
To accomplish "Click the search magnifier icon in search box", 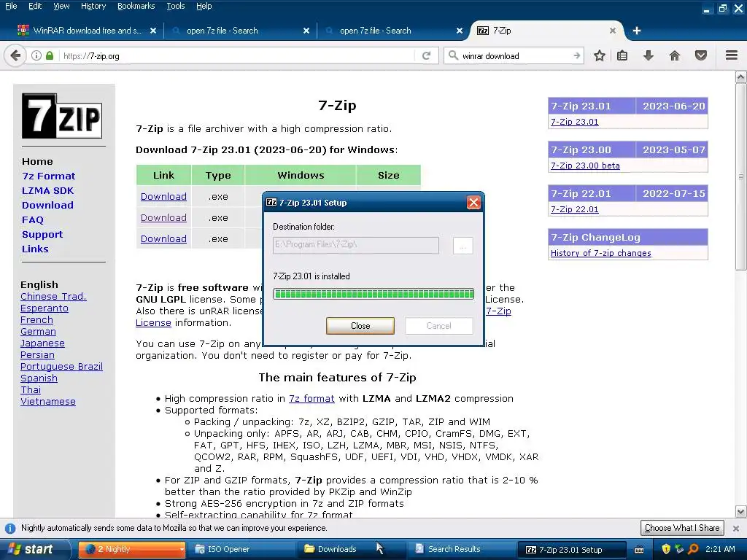I will coord(453,55).
